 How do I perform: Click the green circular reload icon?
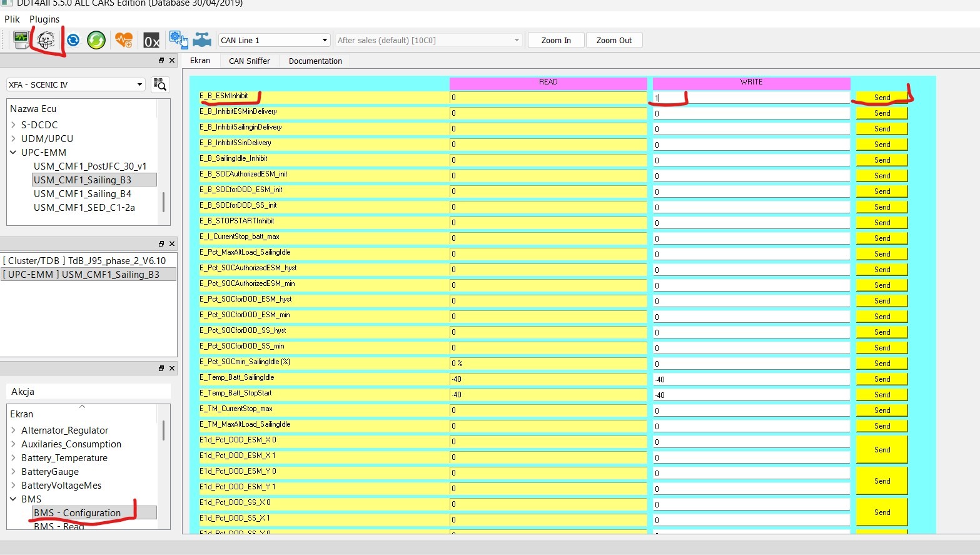click(96, 40)
